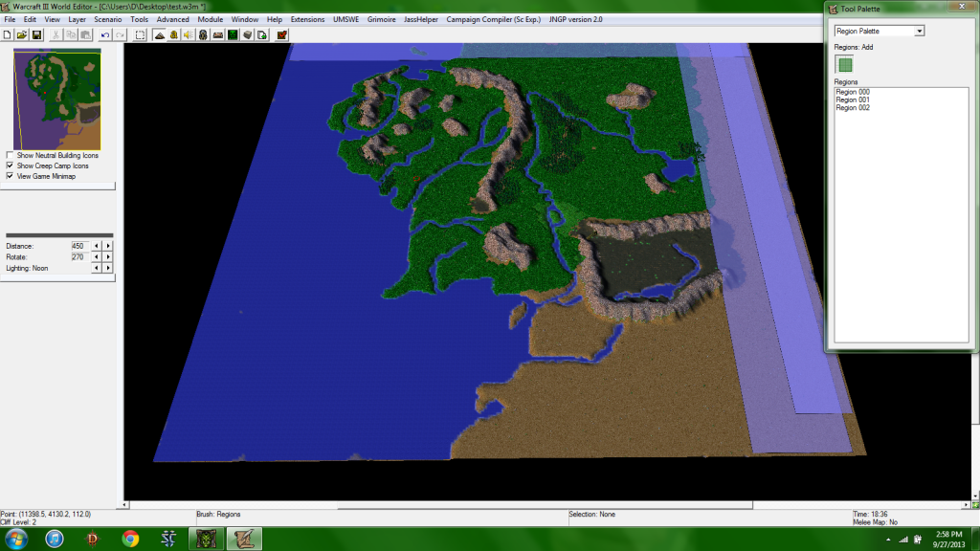Open the Trigger Editor (letter a) icon

(174, 35)
